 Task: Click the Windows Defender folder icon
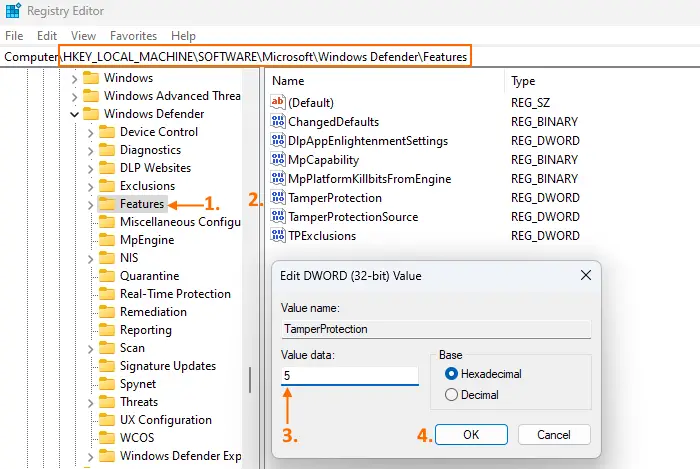91,114
